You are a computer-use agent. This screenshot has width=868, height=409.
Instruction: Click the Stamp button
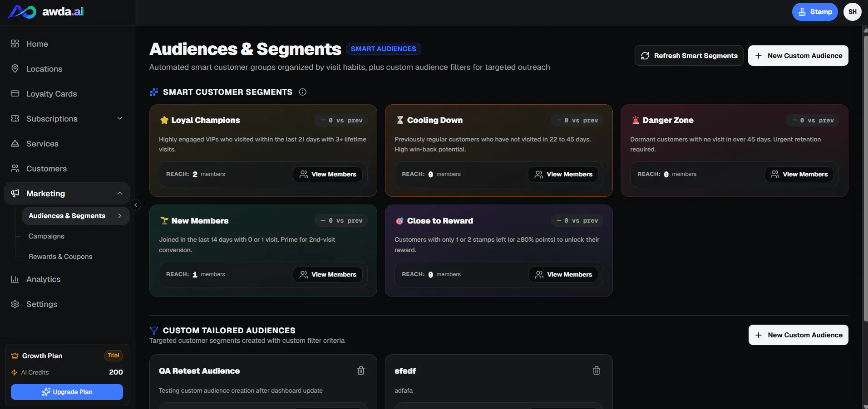(815, 12)
